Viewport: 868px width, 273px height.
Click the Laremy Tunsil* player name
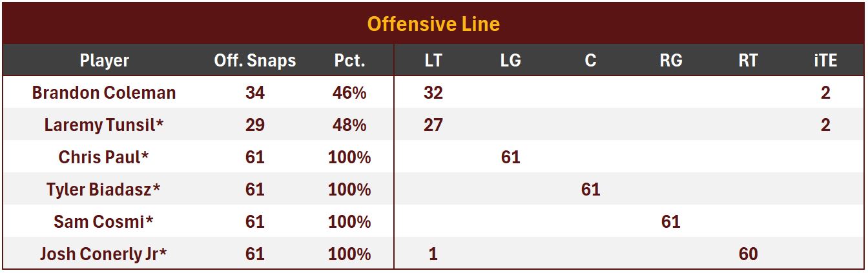(104, 125)
